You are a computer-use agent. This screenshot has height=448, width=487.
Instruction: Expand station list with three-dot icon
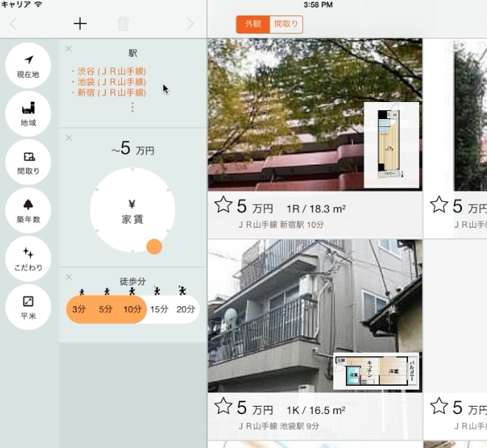pyautogui.click(x=132, y=108)
